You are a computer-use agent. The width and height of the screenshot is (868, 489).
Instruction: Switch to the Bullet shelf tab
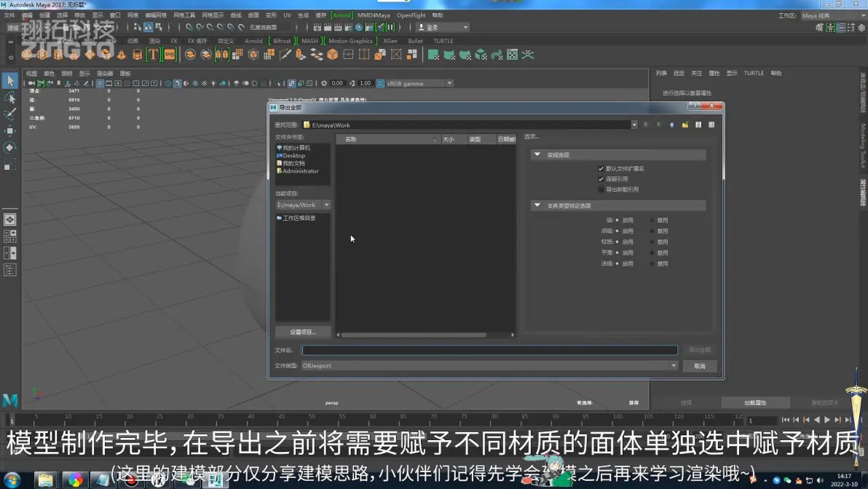tap(415, 41)
